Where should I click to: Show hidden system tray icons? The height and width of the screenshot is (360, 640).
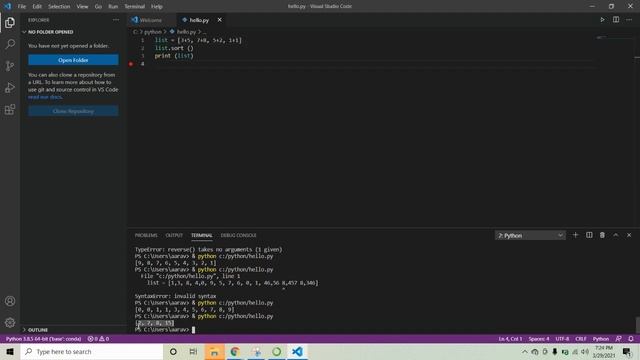pos(524,351)
